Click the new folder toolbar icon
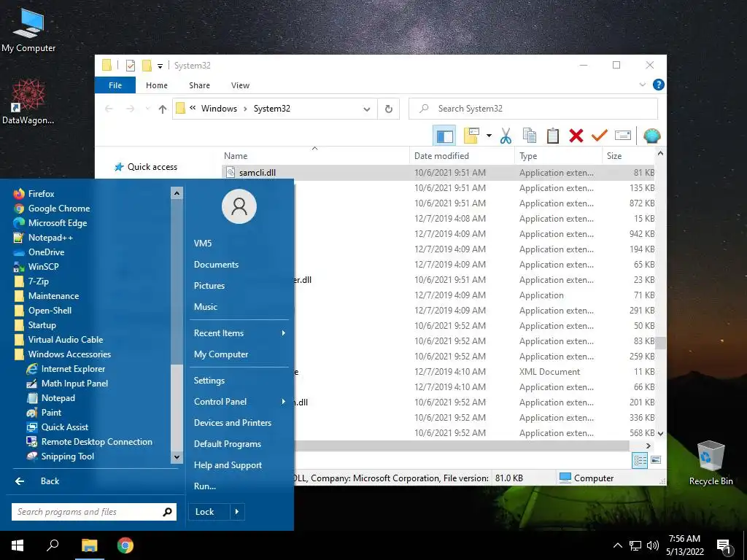 [x=472, y=136]
